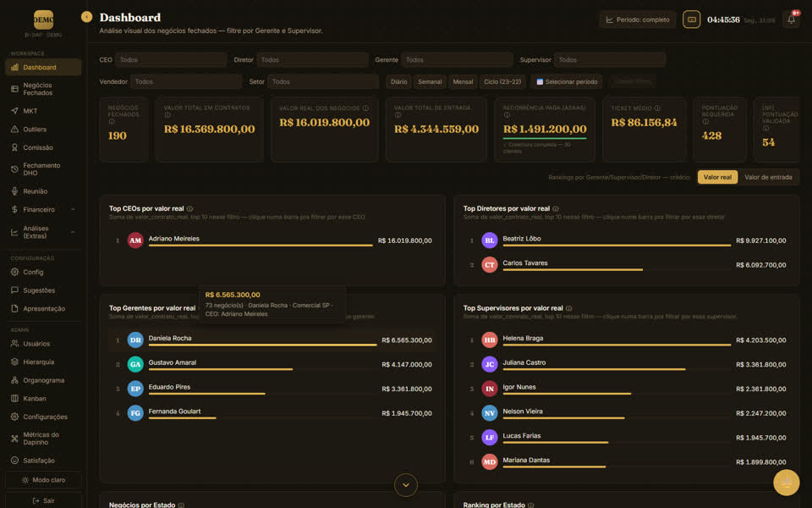This screenshot has height=508, width=812.
Task: Open the Dashboard sidebar item
Action: tap(43, 68)
